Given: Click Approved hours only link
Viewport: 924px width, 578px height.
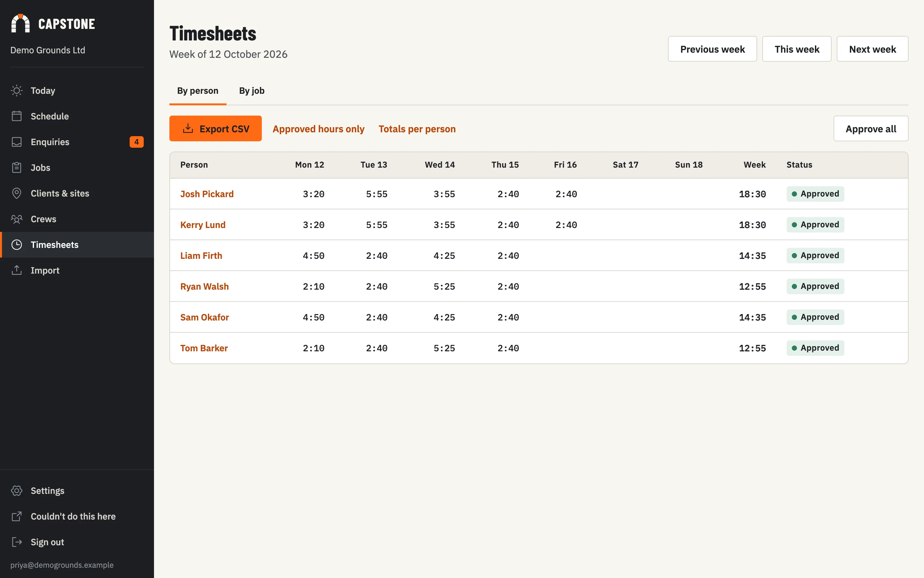Looking at the screenshot, I should point(319,129).
